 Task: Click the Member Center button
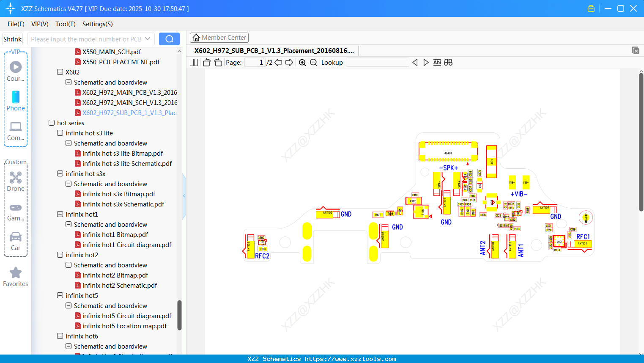(219, 38)
